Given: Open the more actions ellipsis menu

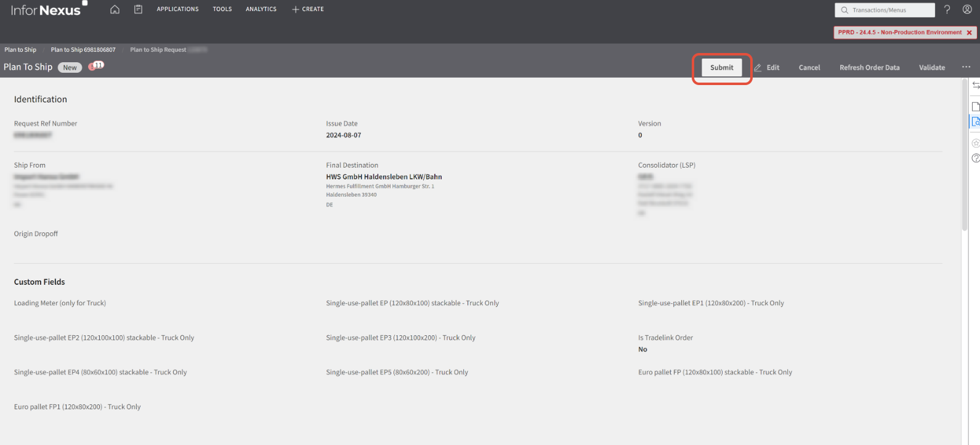Looking at the screenshot, I should (966, 67).
